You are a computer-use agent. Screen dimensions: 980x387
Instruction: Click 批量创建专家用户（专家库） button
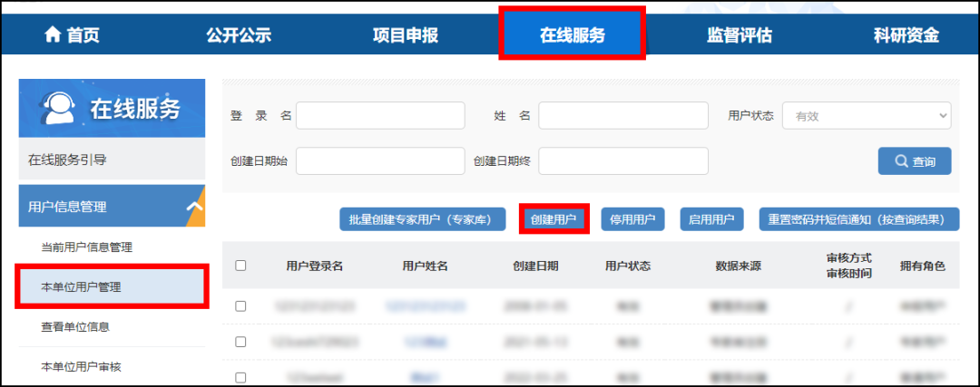(x=422, y=219)
